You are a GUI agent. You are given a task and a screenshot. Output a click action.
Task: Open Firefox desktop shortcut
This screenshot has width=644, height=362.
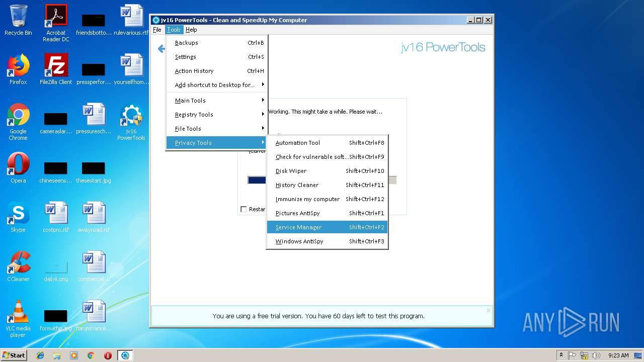(x=18, y=69)
